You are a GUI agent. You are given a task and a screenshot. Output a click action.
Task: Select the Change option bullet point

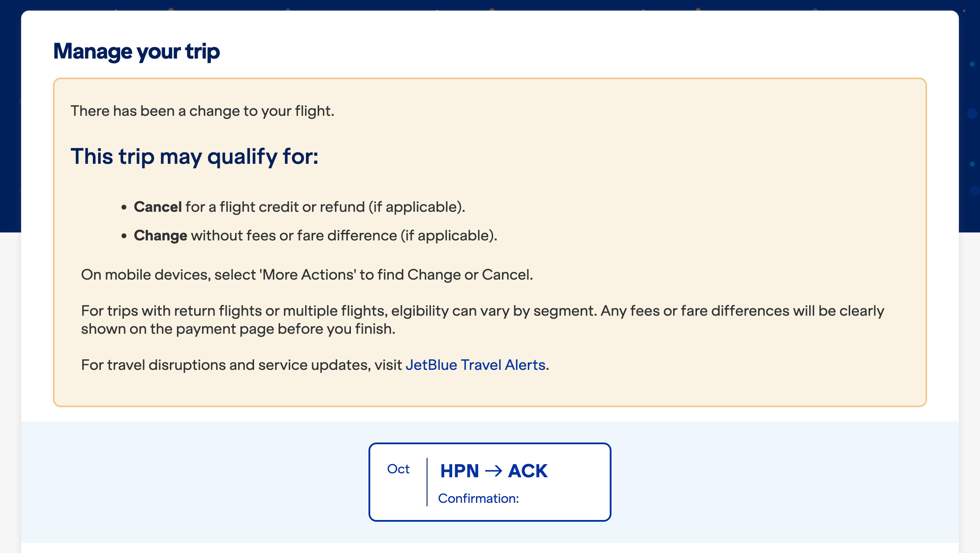click(x=124, y=235)
